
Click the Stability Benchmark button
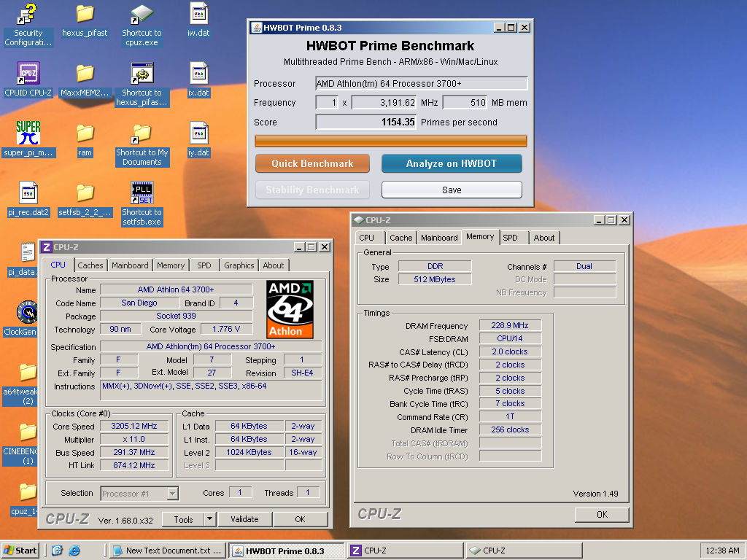[312, 190]
